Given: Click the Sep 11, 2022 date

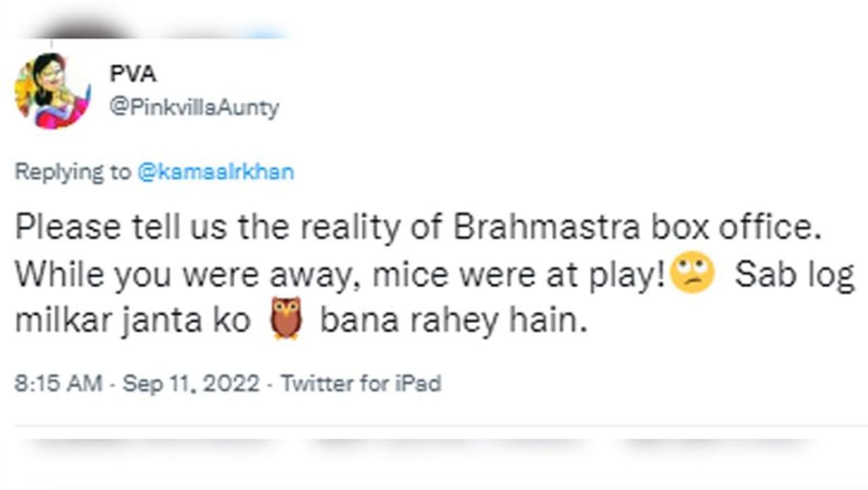Looking at the screenshot, I should (191, 383).
